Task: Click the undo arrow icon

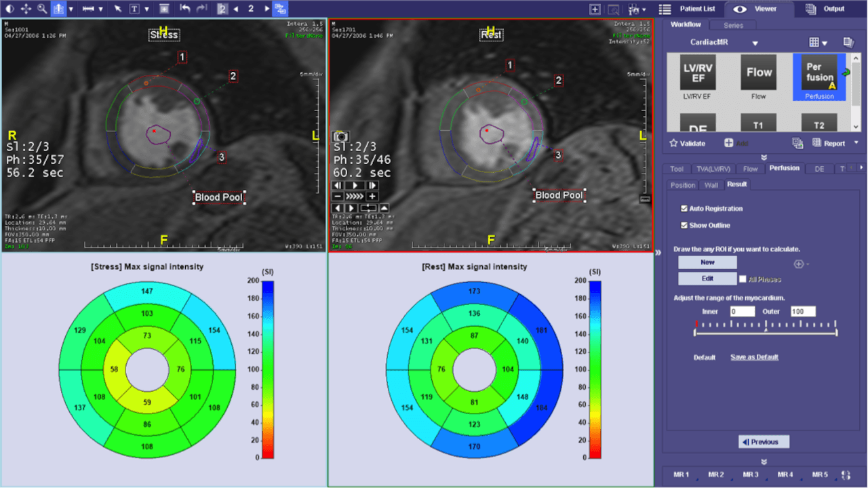Action: coord(185,9)
